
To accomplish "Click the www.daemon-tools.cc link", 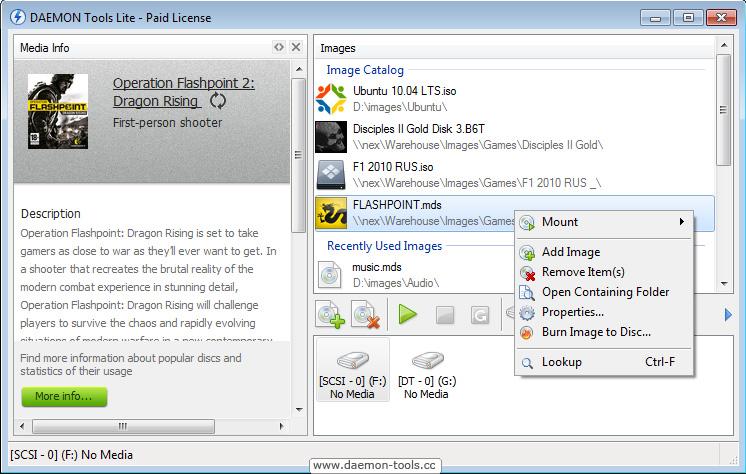I will point(374,465).
